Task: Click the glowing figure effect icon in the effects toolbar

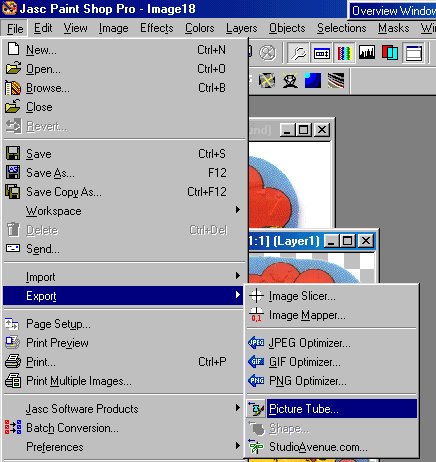Action: [290, 80]
